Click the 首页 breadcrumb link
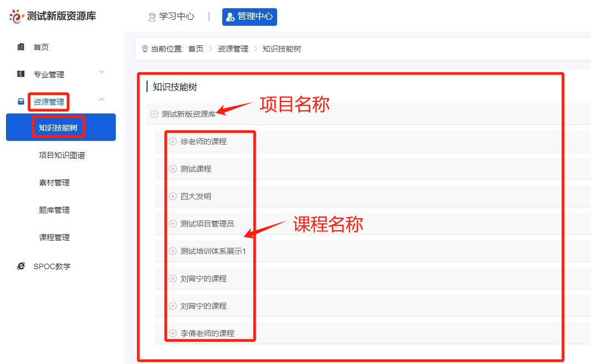The width and height of the screenshot is (591, 364). click(195, 49)
